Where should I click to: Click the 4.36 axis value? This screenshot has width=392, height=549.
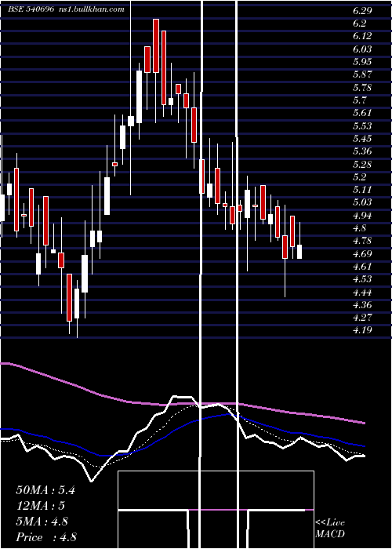(x=362, y=305)
